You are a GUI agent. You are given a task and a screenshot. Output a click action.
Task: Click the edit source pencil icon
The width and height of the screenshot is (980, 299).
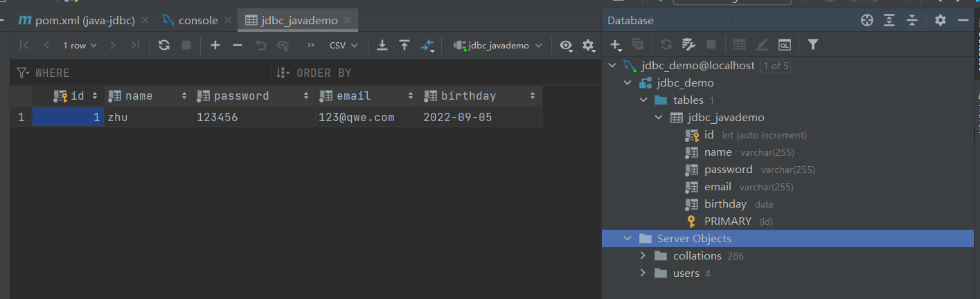pos(762,44)
